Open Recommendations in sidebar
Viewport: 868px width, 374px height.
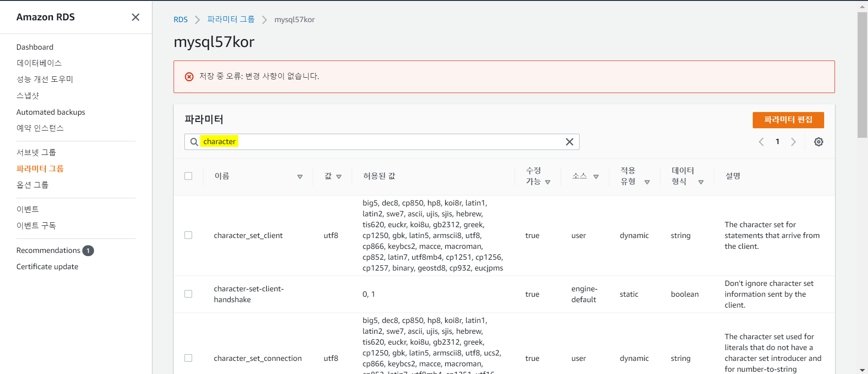point(48,250)
